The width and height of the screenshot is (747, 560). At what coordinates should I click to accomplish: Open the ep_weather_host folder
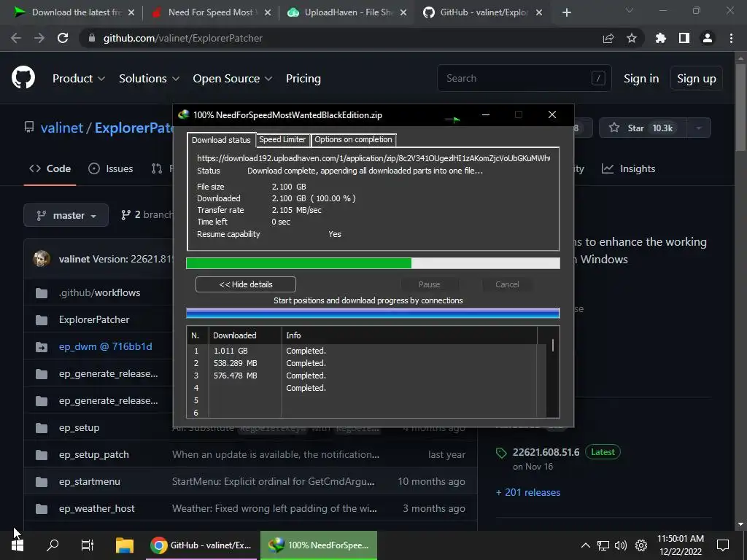(97, 508)
